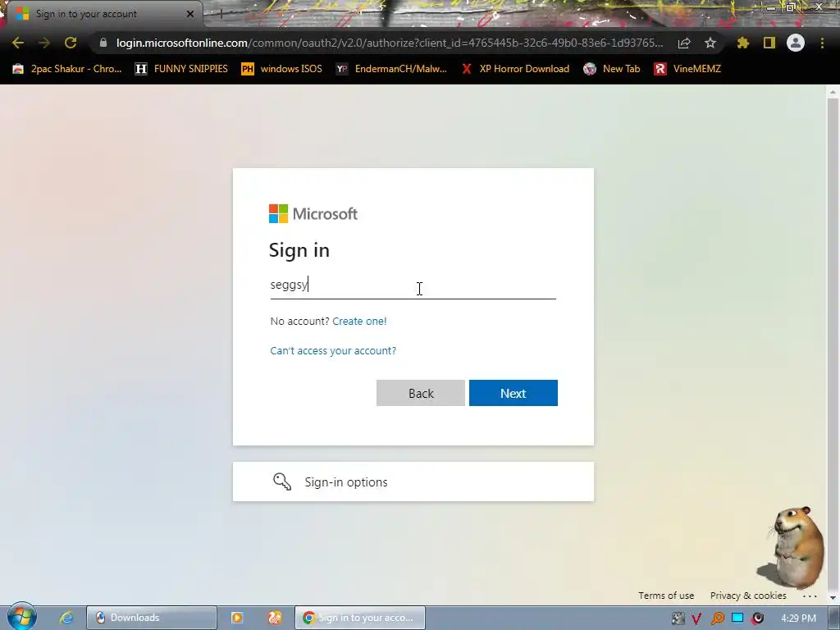Open the UC Browser taskbar icon
The image size is (840, 630).
click(x=275, y=618)
